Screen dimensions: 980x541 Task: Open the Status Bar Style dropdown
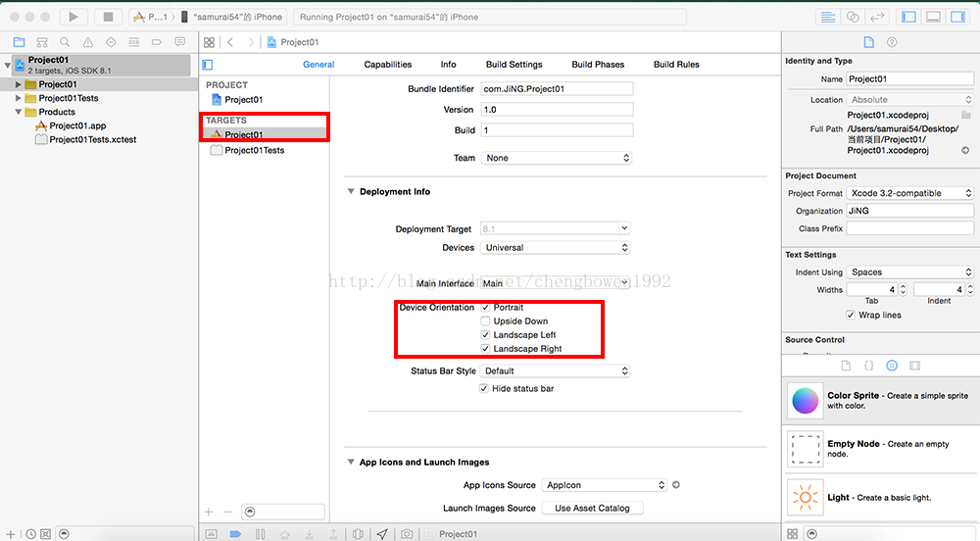coord(555,371)
